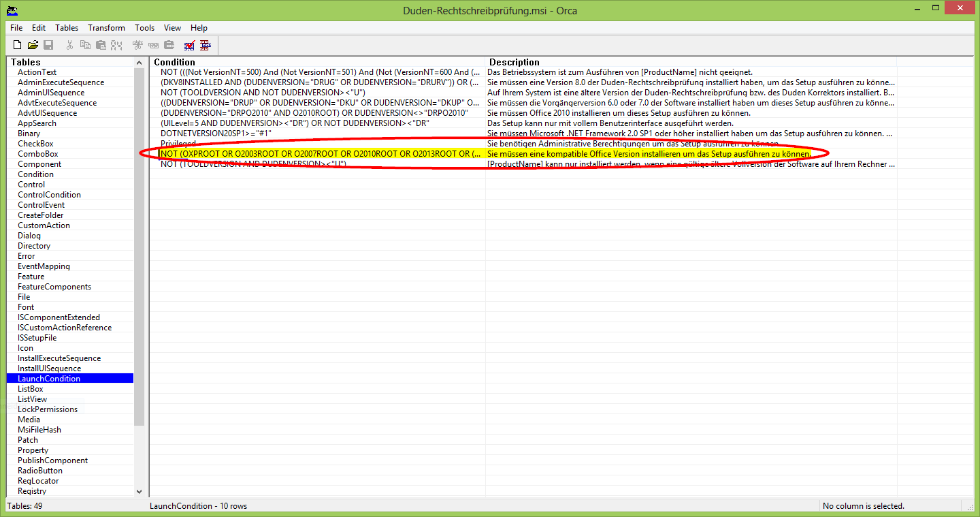Click the Cut Row toolbar icon
The height and width of the screenshot is (517, 980).
coord(137,45)
